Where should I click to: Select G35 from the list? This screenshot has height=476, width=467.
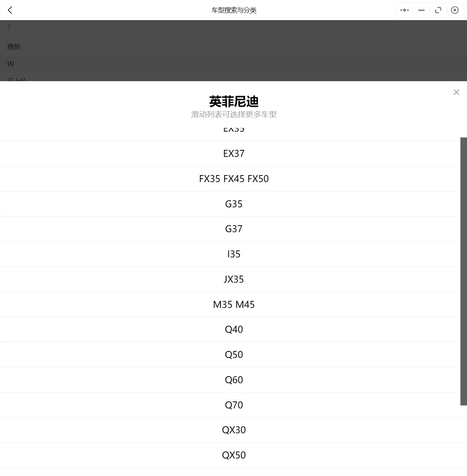click(x=234, y=204)
